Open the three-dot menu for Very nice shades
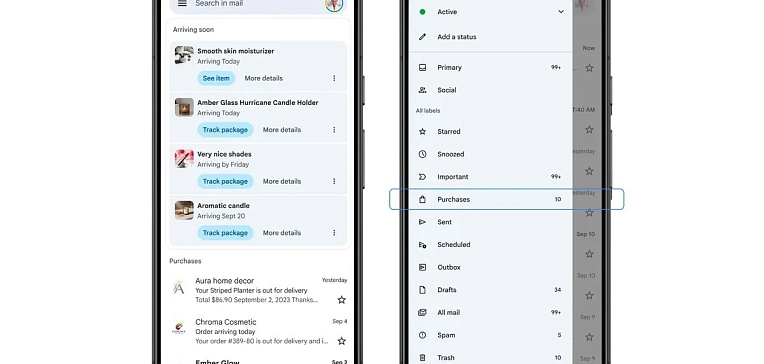This screenshot has height=364, width=764. pos(334,181)
